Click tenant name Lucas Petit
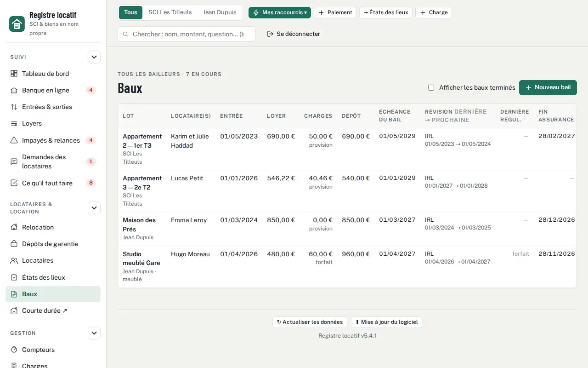 coord(187,178)
